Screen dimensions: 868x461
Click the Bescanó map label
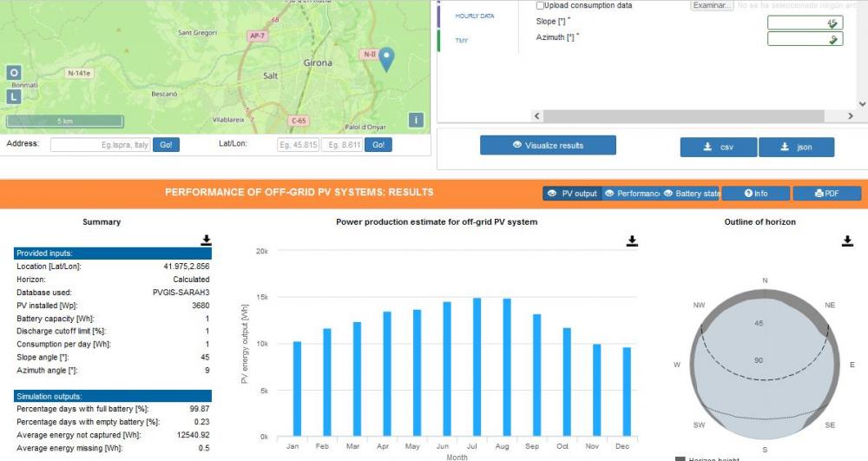coord(164,94)
